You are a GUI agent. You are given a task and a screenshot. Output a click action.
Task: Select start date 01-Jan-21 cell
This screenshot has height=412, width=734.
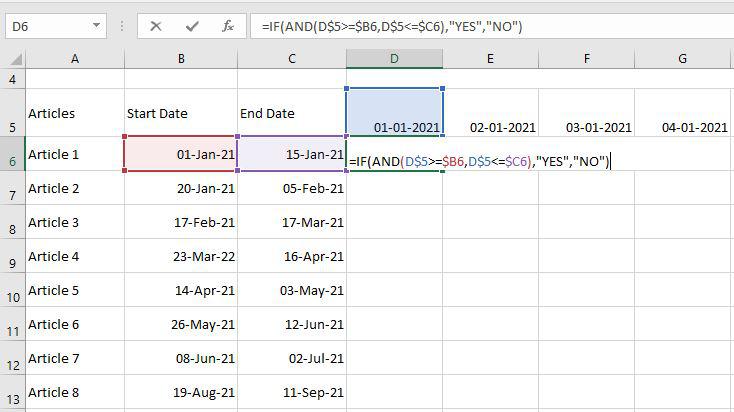[x=181, y=154]
